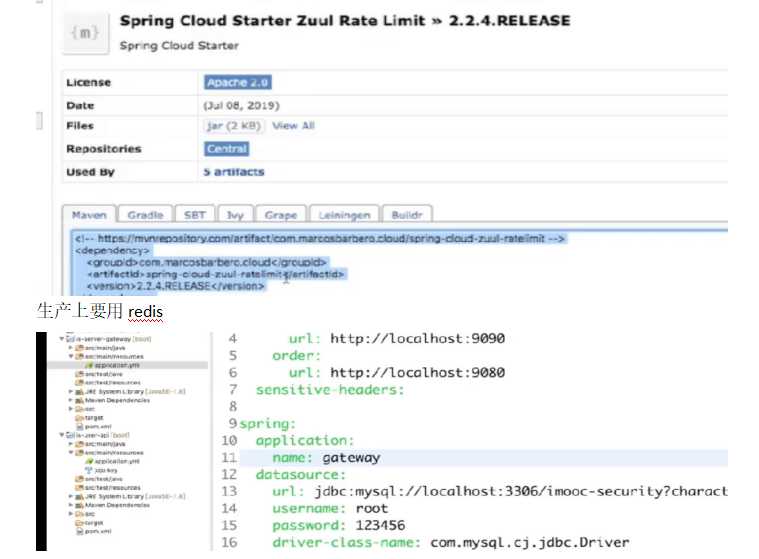Click the Apache 2.0 license badge
Image resolution: width=759 pixels, height=559 pixels.
coord(238,82)
